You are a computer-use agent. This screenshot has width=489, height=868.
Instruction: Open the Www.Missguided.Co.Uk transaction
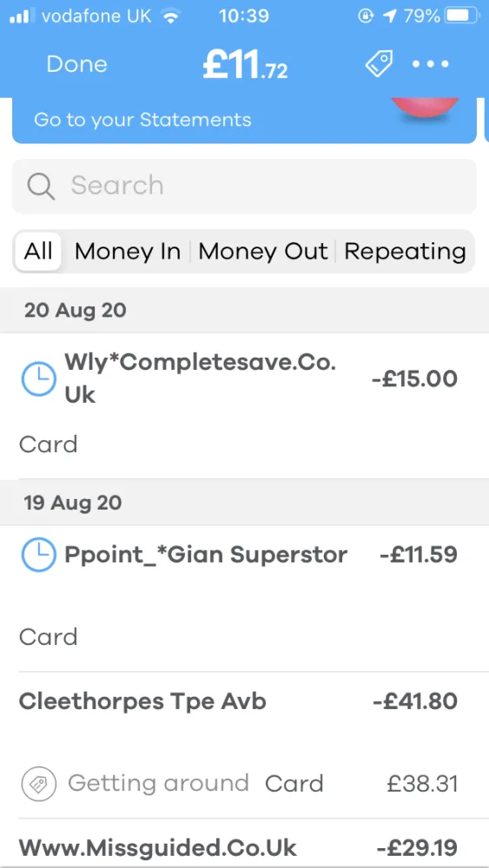(x=244, y=843)
